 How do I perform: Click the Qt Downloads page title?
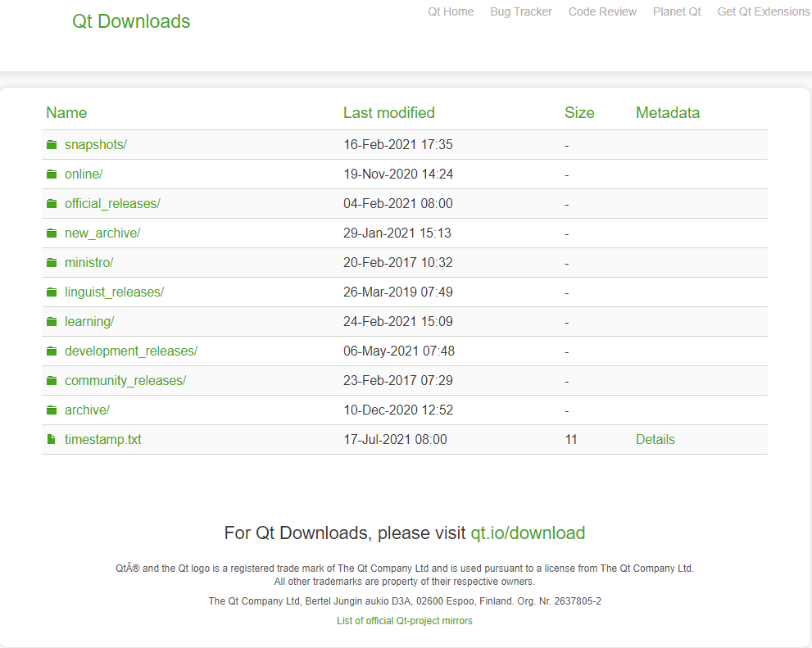click(x=131, y=21)
